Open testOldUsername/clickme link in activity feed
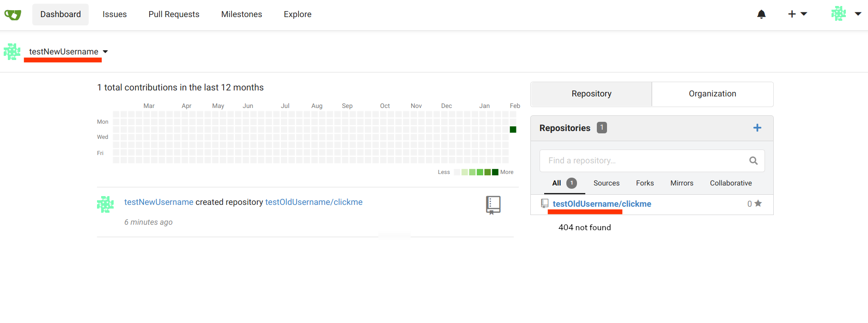The width and height of the screenshot is (868, 323). click(x=314, y=202)
